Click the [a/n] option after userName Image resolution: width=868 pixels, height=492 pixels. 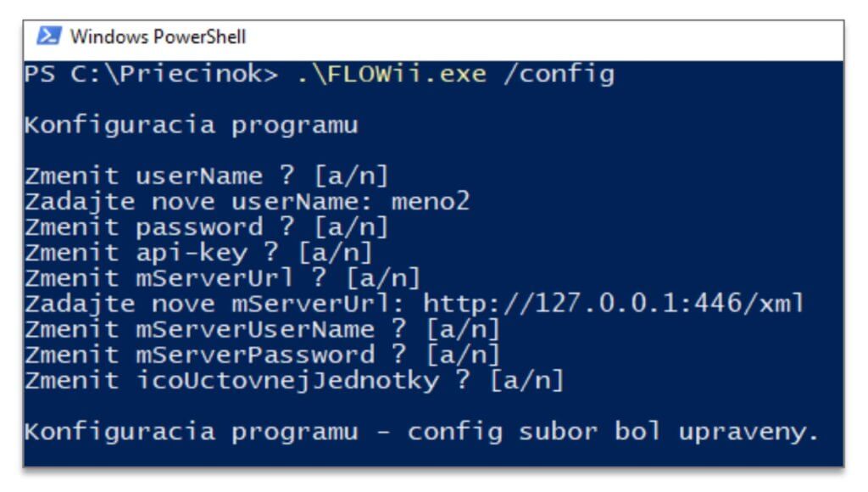pyautogui.click(x=352, y=176)
